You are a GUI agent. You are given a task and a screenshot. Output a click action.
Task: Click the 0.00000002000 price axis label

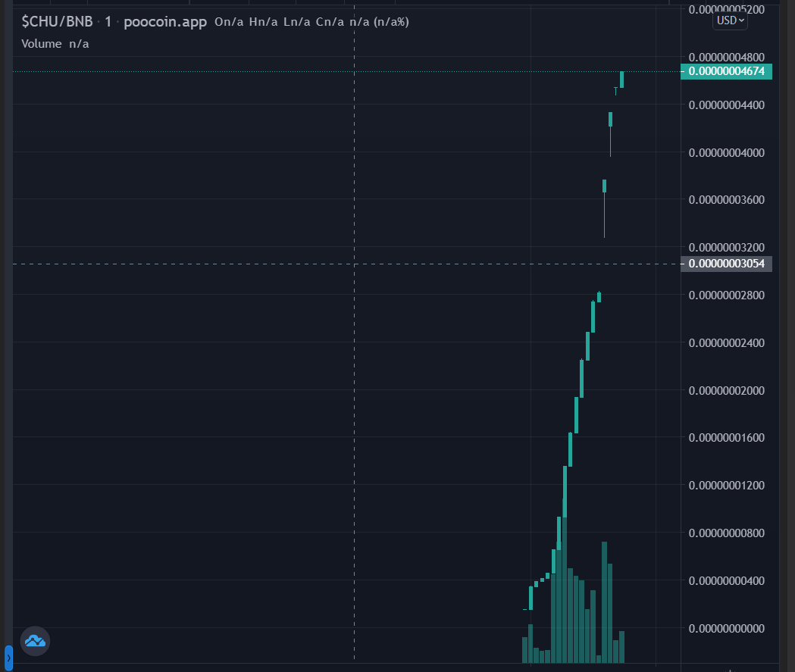click(x=726, y=390)
